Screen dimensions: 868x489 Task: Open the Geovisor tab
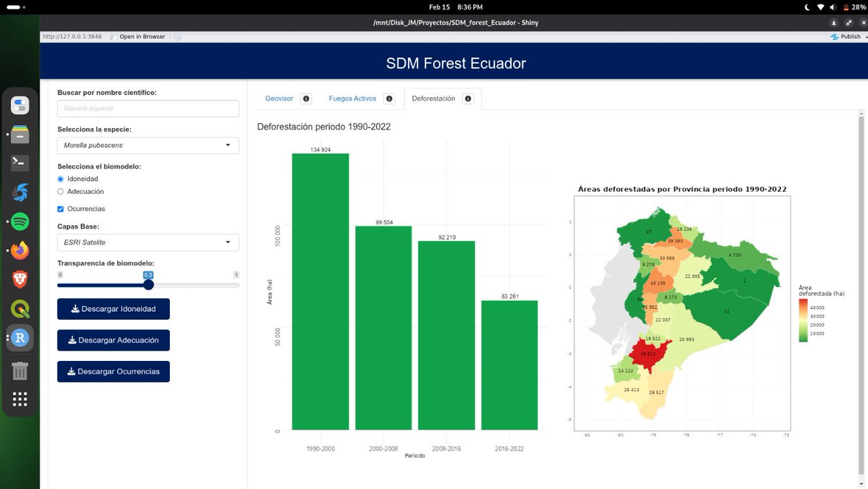point(279,98)
